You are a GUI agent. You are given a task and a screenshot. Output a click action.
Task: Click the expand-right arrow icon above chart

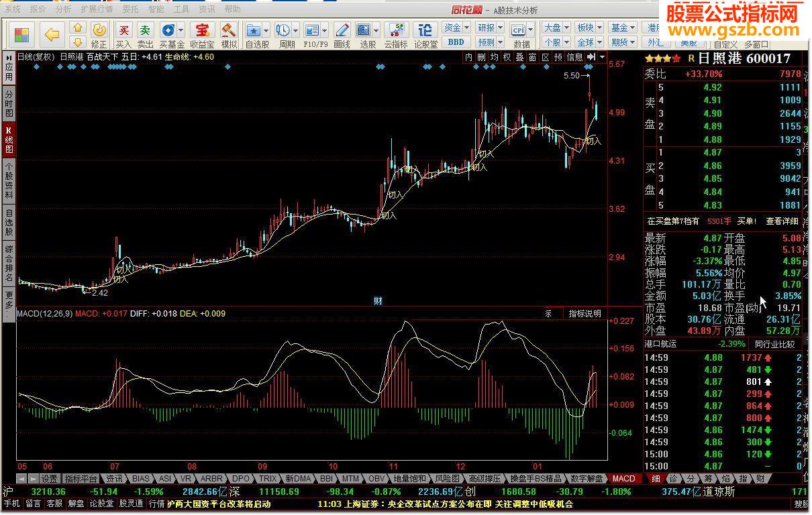[x=591, y=57]
